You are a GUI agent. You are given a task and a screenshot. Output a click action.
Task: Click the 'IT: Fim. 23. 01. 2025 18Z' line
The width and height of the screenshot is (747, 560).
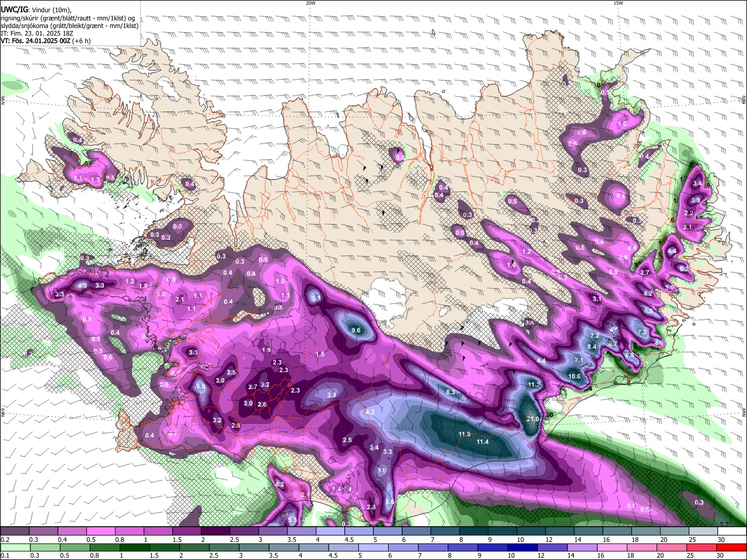(x=37, y=33)
